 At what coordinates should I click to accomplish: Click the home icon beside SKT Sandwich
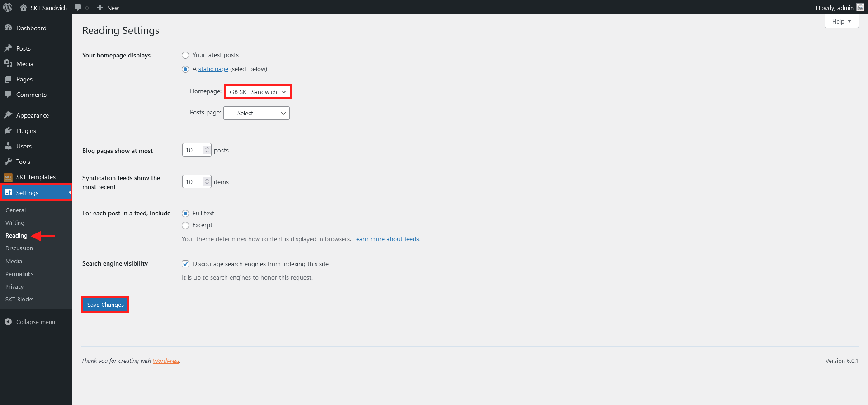click(x=24, y=7)
